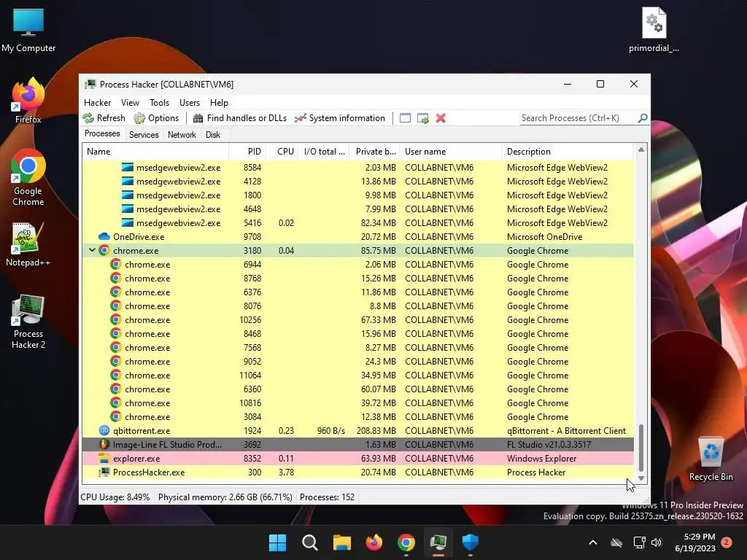Click the FL Studio v21.0.3.3517 description
747x560 pixels.
pyautogui.click(x=549, y=444)
